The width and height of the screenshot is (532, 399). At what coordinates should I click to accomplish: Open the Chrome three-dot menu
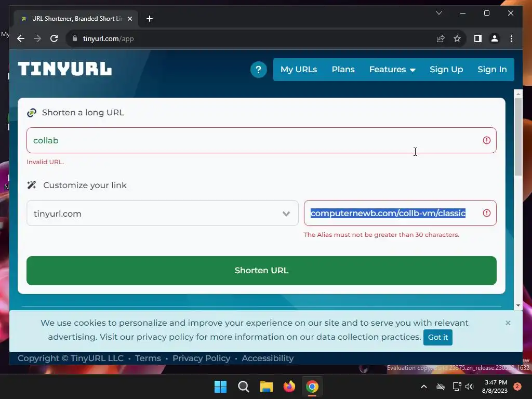click(511, 38)
